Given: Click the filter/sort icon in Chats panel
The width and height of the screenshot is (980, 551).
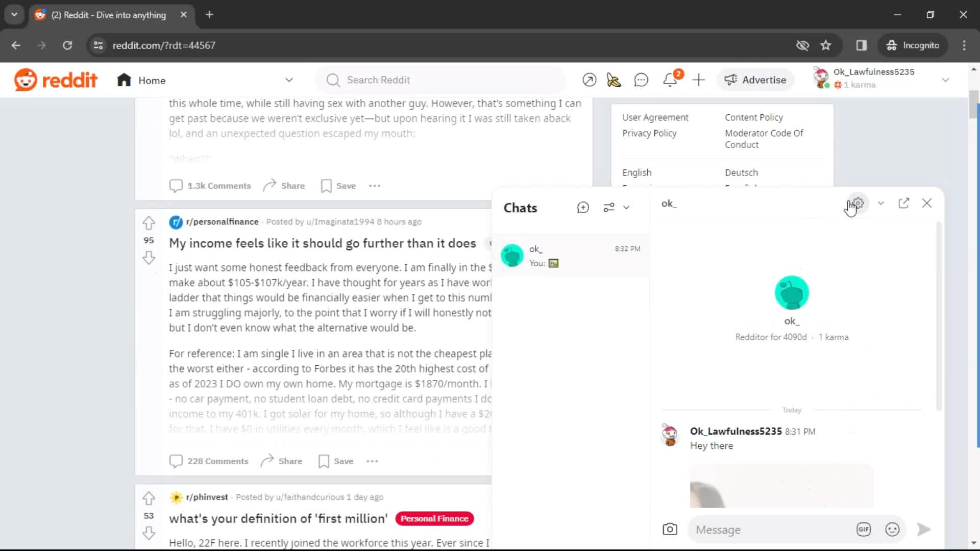Looking at the screenshot, I should coord(609,207).
